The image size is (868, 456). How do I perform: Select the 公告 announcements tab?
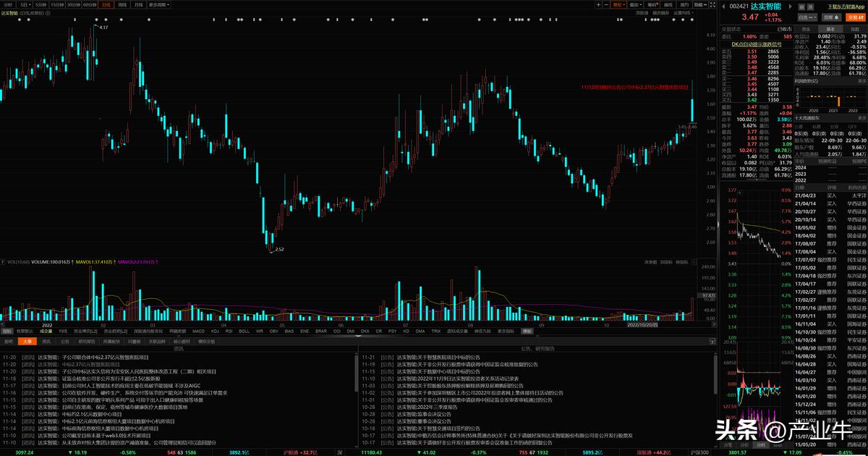65,340
